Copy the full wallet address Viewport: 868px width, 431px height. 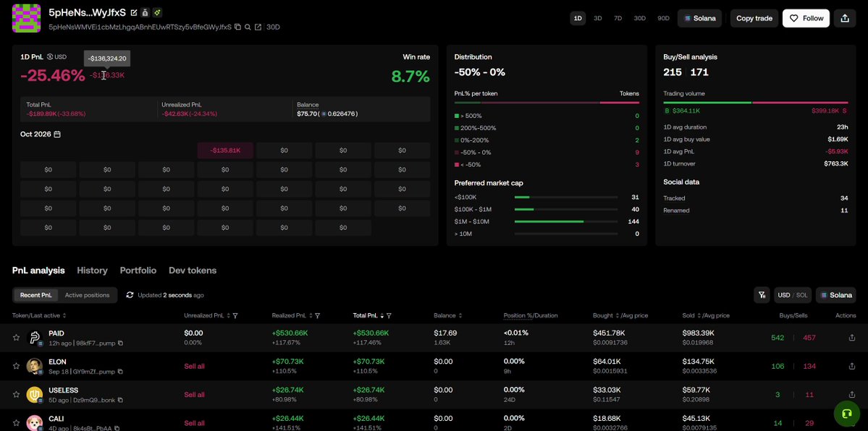coord(237,27)
